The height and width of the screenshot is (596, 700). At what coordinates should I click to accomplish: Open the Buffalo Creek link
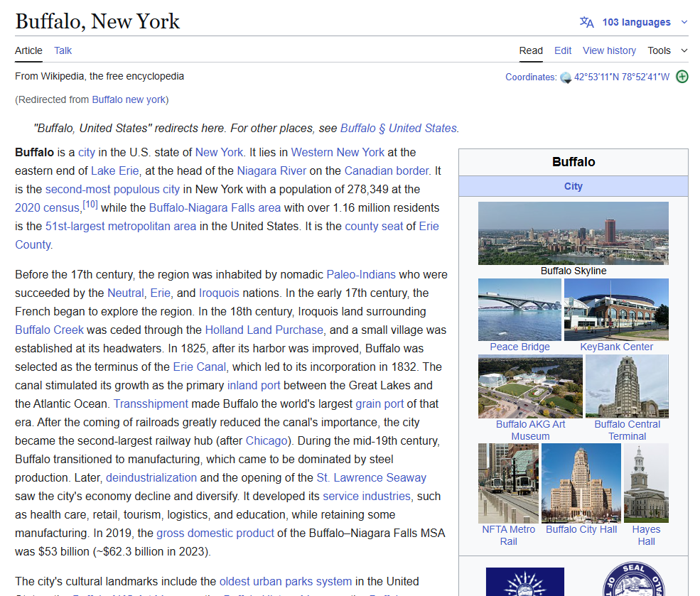pos(49,330)
